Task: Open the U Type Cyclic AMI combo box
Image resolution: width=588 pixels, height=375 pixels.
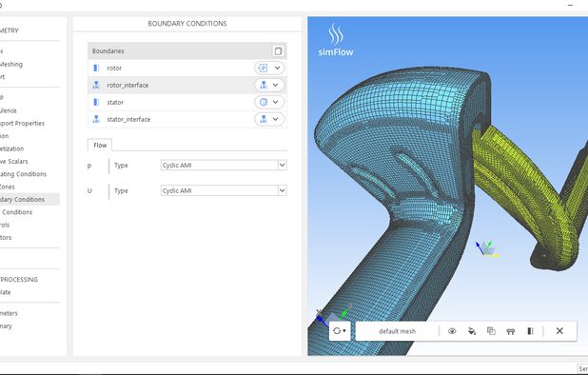Action: pyautogui.click(x=224, y=190)
